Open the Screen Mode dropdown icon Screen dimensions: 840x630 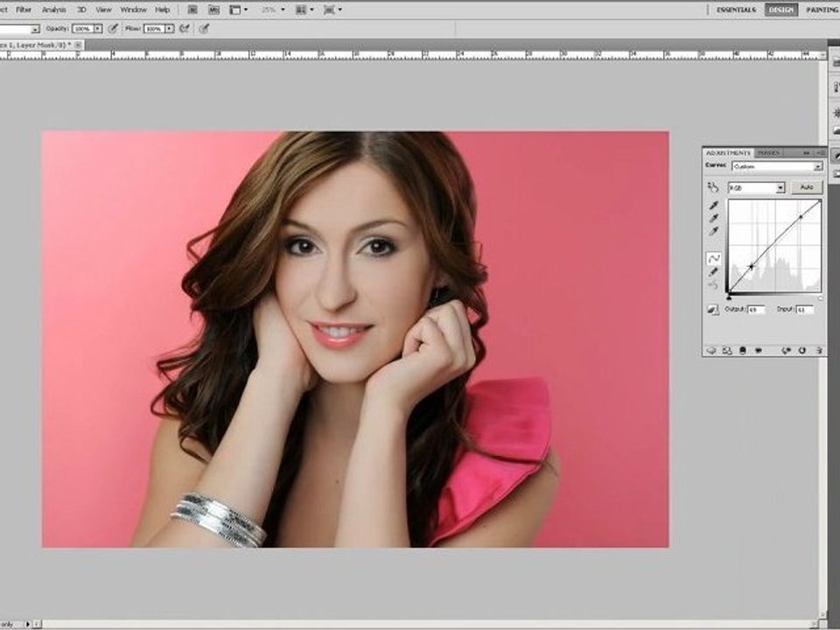(332, 10)
